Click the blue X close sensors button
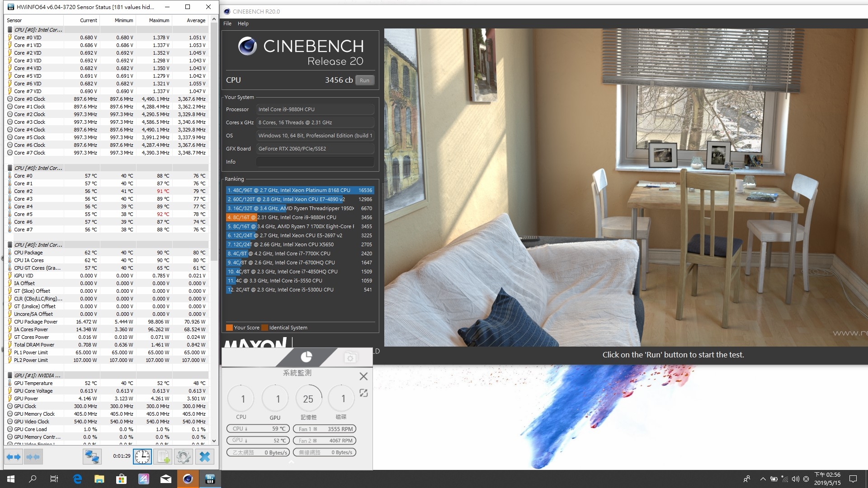Viewport: 868px width, 488px height. (x=204, y=457)
